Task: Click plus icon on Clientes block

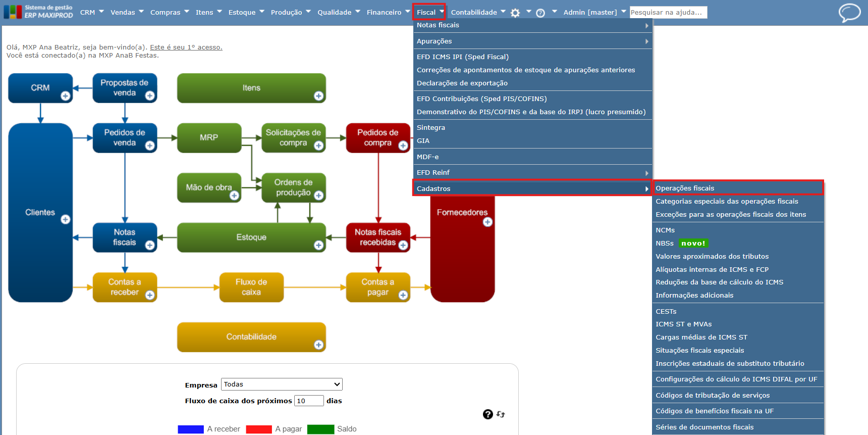Action: [66, 219]
